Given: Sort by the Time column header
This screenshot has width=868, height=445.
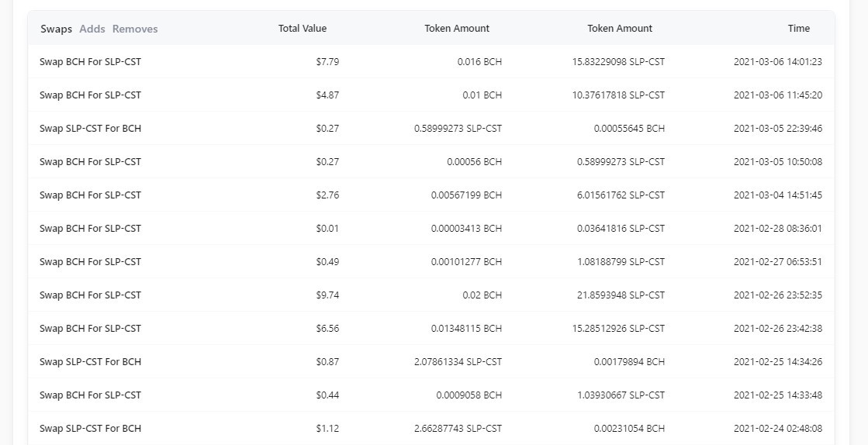Looking at the screenshot, I should (x=799, y=28).
